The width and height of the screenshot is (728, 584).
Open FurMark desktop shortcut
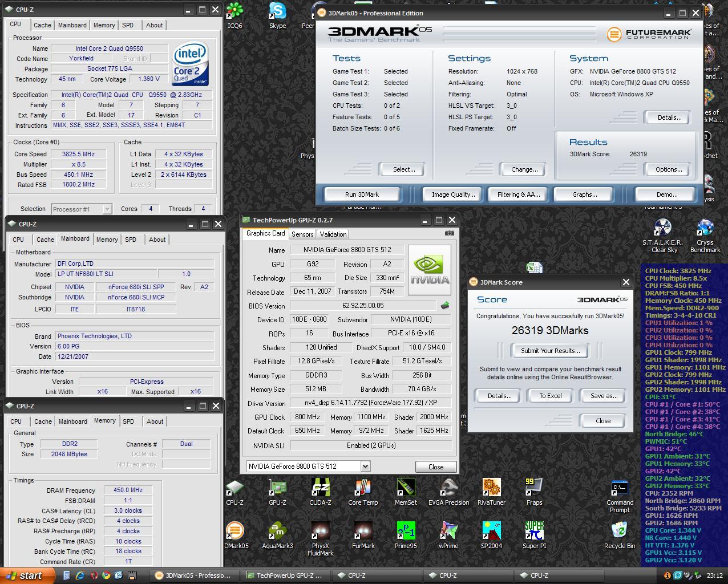pyautogui.click(x=363, y=536)
